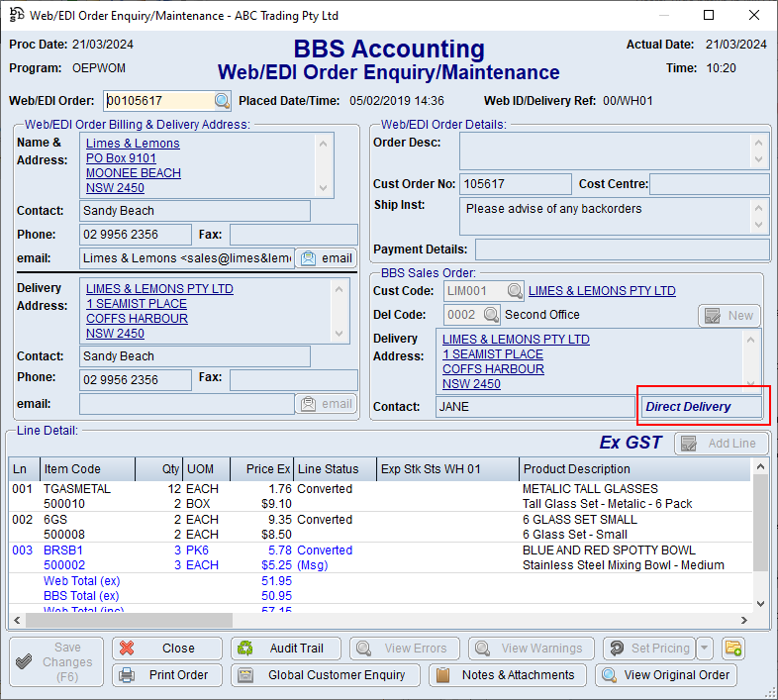Click the billing email button
The height and width of the screenshot is (700, 778).
[x=326, y=258]
